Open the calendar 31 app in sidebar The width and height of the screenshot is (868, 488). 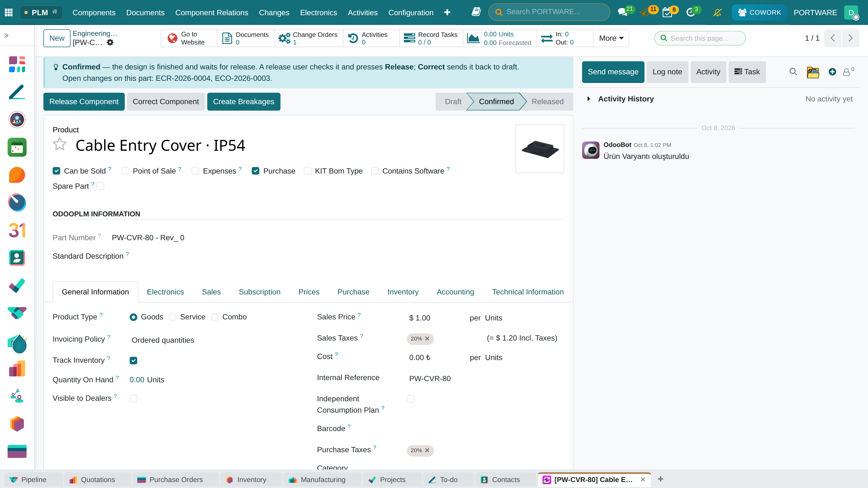coord(17,230)
